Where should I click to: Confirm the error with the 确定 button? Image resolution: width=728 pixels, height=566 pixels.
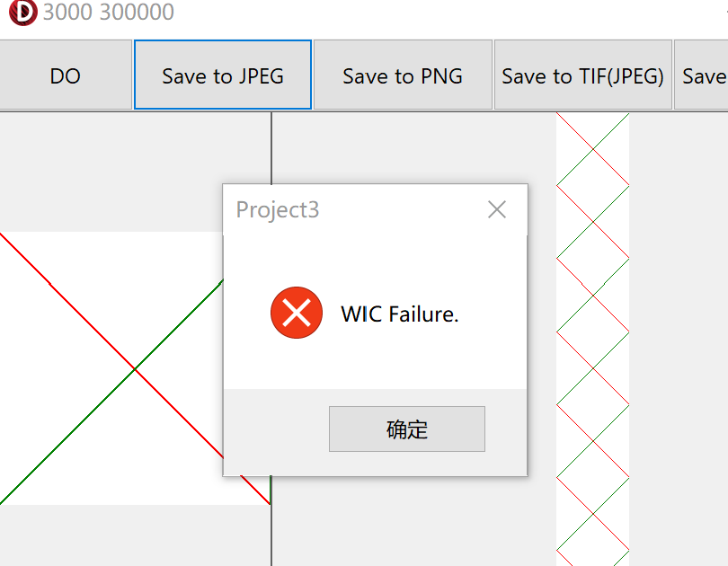click(407, 429)
